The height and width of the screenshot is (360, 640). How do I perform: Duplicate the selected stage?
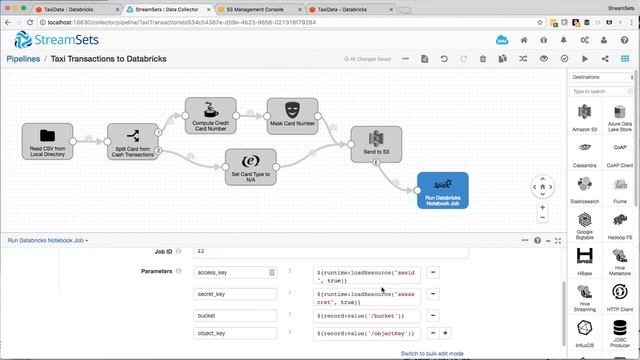(502, 59)
